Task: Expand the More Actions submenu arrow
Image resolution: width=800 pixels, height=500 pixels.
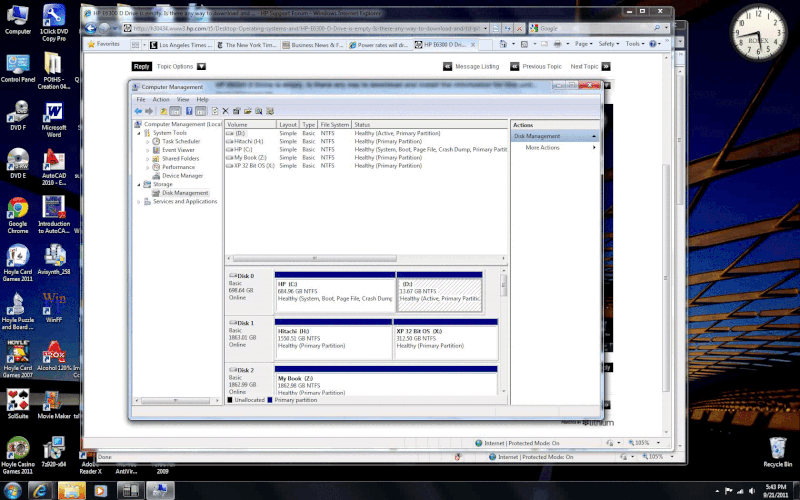Action: point(594,148)
